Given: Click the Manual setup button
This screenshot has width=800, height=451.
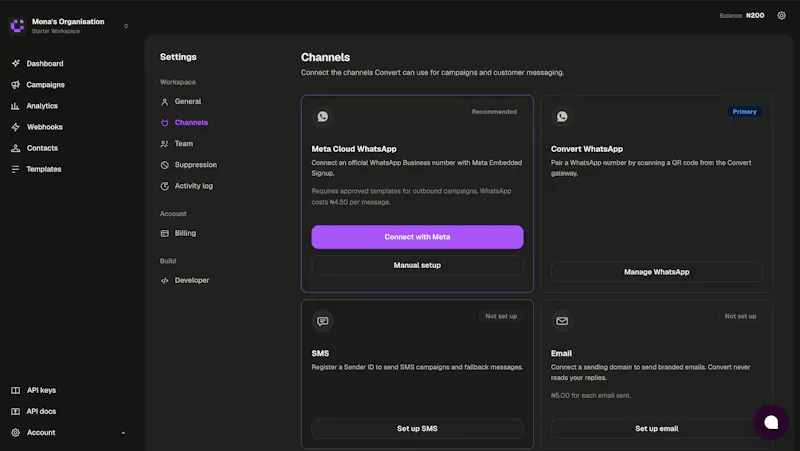Looking at the screenshot, I should click(417, 265).
